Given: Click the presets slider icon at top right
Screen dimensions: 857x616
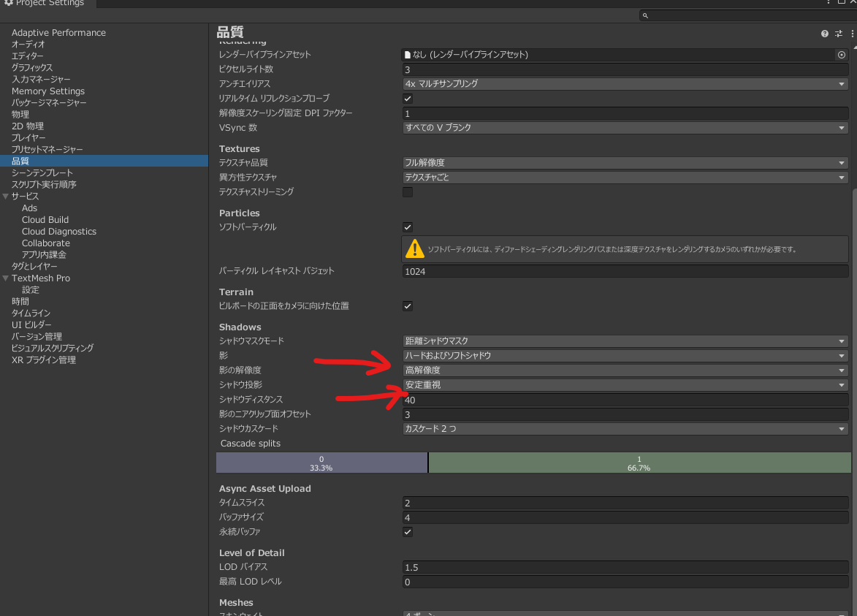Looking at the screenshot, I should 838,33.
